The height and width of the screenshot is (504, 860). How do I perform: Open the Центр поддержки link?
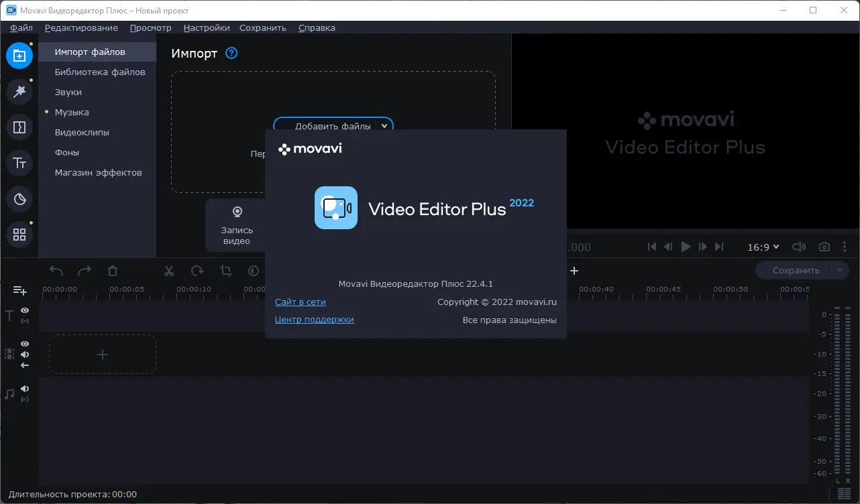[315, 320]
